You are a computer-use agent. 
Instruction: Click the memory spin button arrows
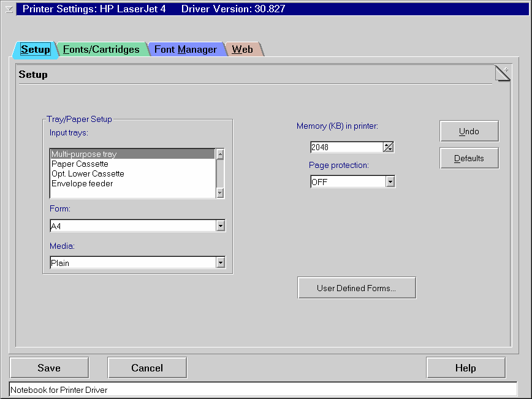388,147
